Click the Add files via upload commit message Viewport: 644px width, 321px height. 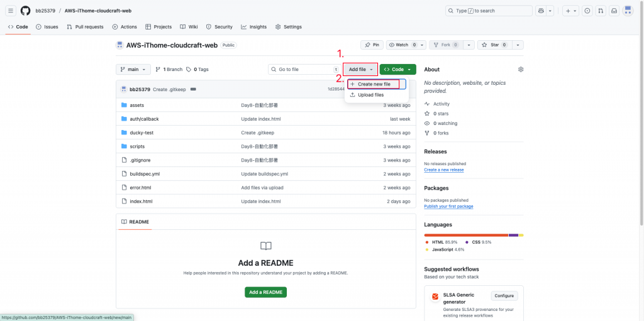tap(262, 188)
